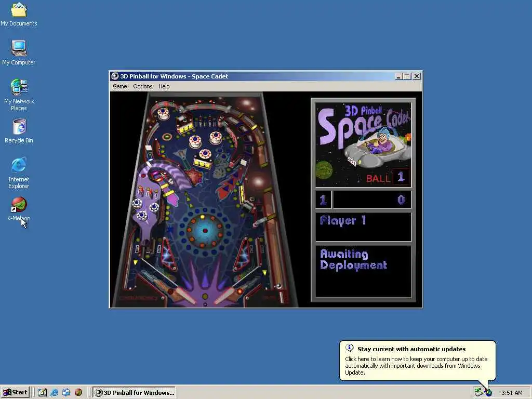Click the 3:51 AM system clock
Viewport: 532px width, 399px height.
(512, 393)
